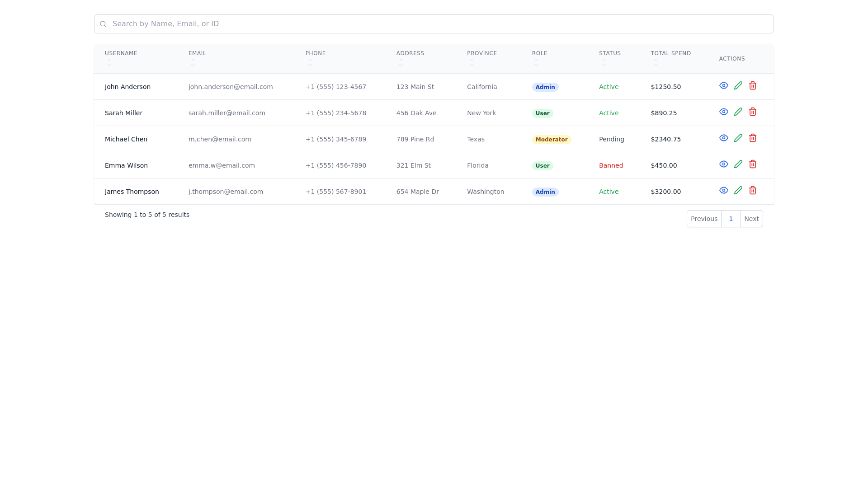Click the Moderator badge for Michael Chen
868x488 pixels.
pos(552,139)
